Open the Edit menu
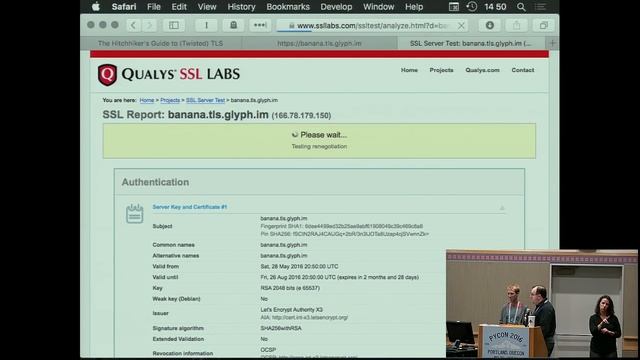 coord(179,7)
